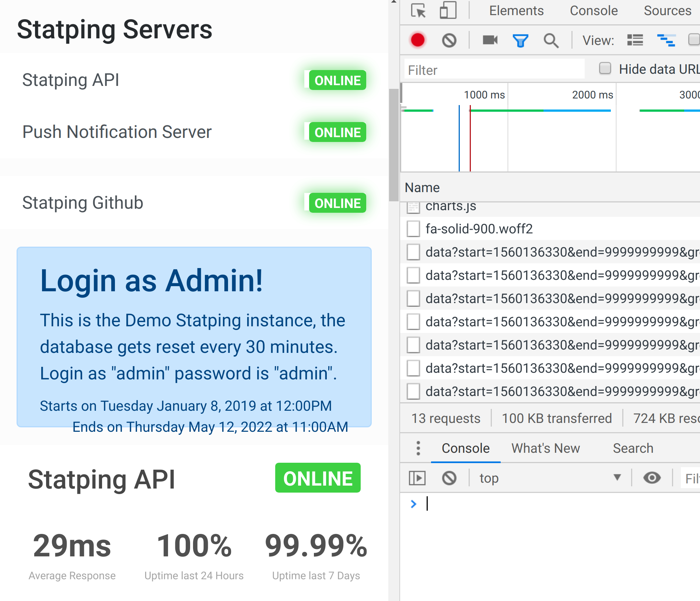Open the network filter funnel
The height and width of the screenshot is (601, 700).
(520, 41)
